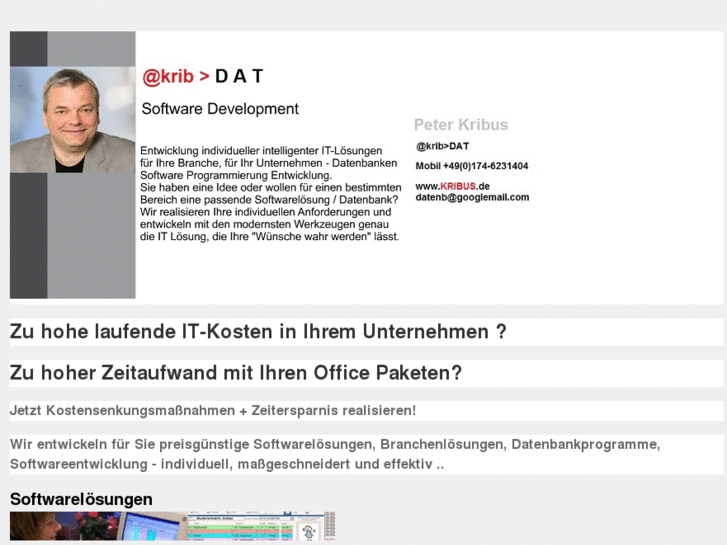Click the Software Development subtitle

220,109
